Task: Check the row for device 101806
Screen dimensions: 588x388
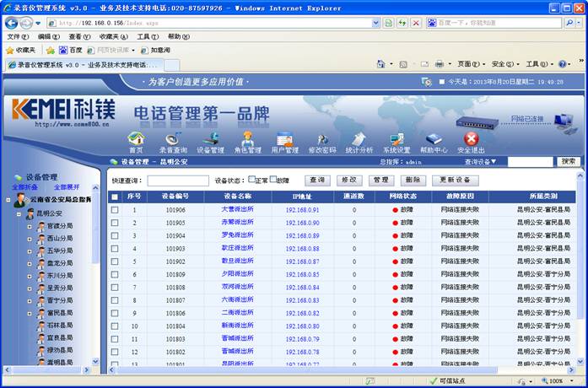Action: [115, 313]
